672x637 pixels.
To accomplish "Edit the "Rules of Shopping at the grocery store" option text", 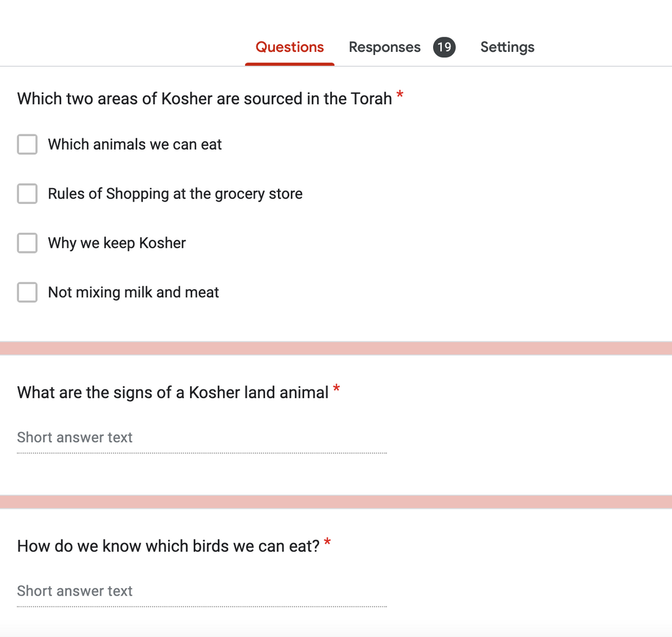I will [175, 194].
